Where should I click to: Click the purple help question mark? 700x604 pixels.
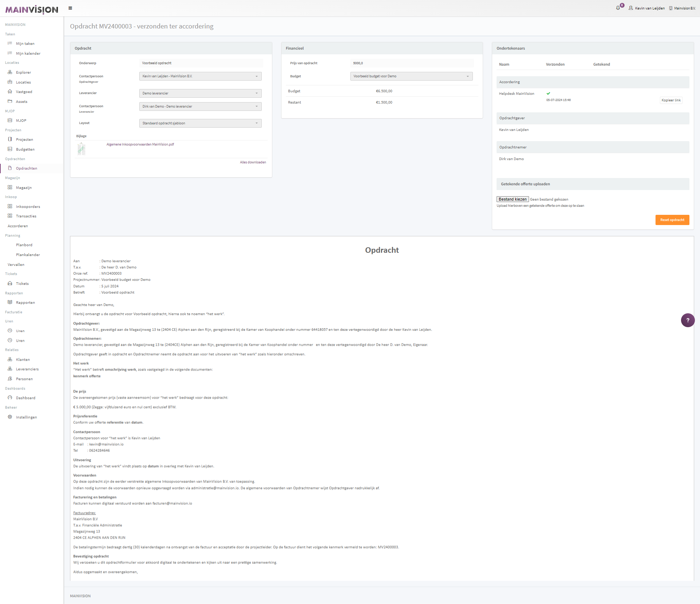[x=688, y=320]
